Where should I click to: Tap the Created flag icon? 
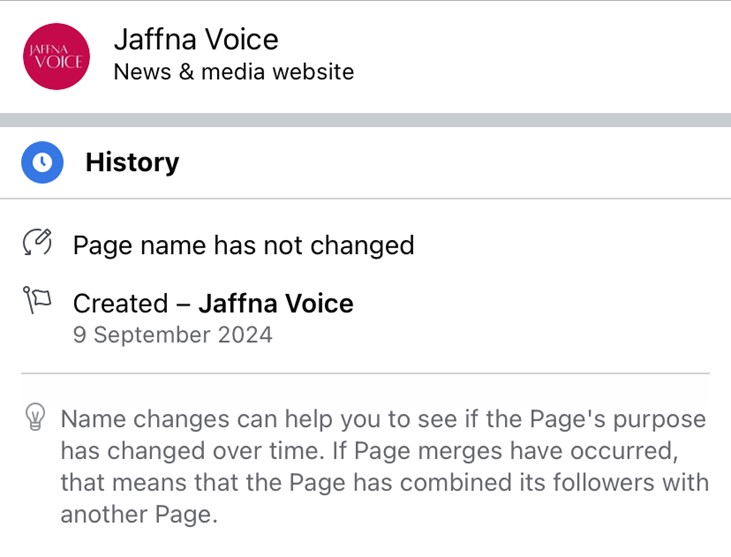tap(36, 300)
